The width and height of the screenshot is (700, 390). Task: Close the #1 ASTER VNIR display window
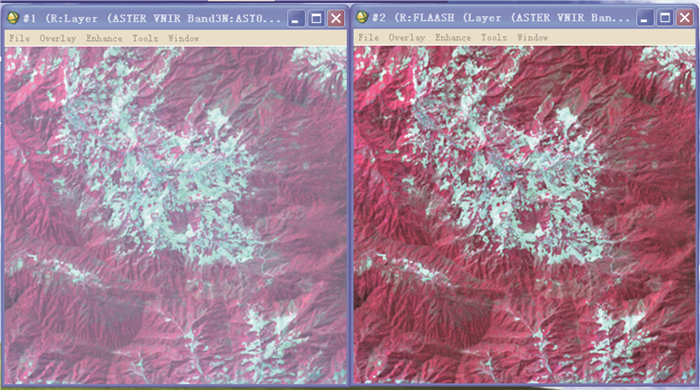click(336, 19)
